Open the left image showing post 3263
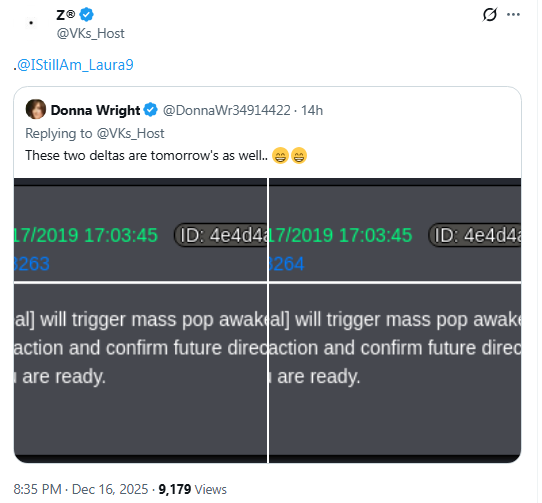 pyautogui.click(x=140, y=320)
